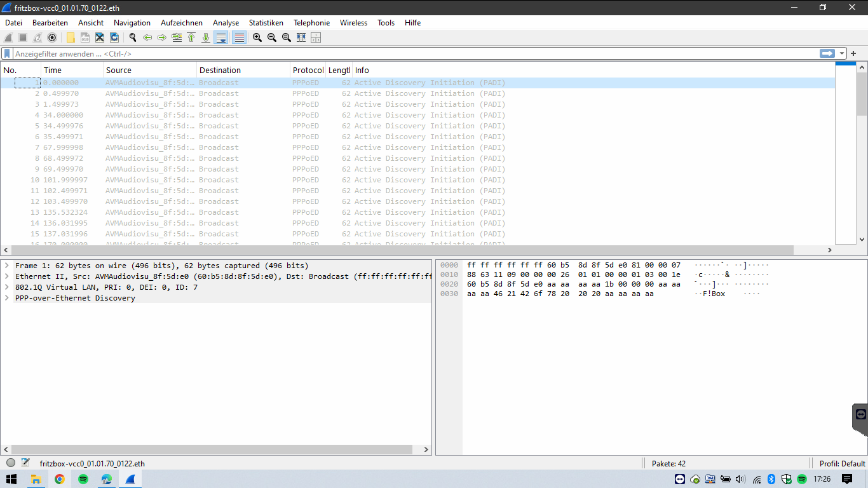Toggle auto-scroll to the last packet
The width and height of the screenshot is (868, 488).
221,37
